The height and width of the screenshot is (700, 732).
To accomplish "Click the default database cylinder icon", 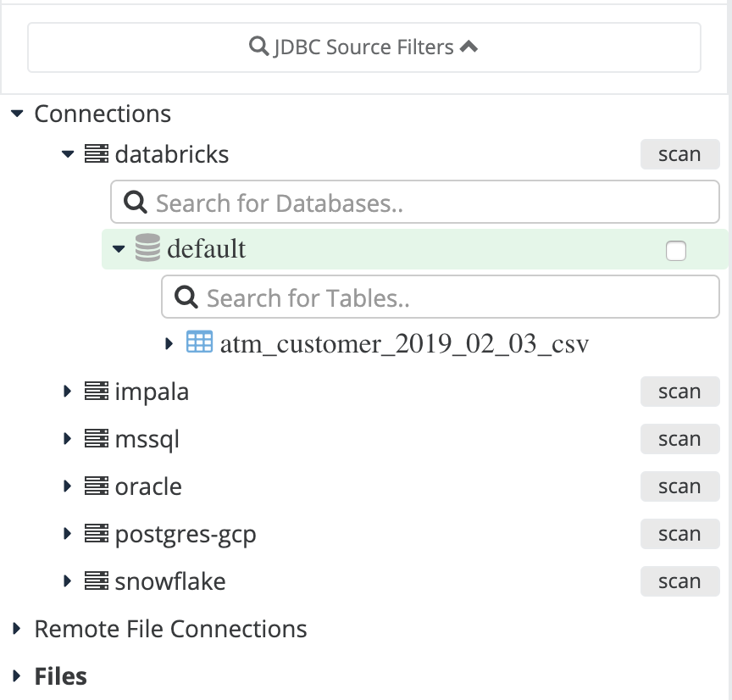I will pyautogui.click(x=147, y=248).
